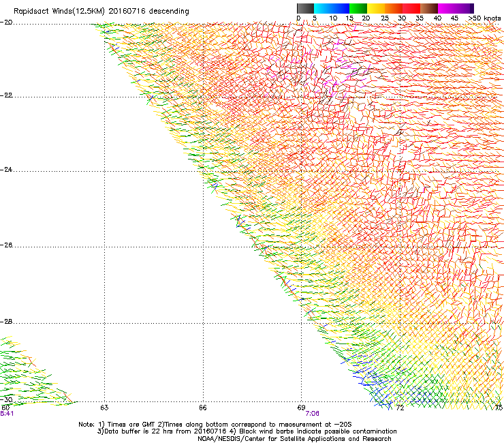Viewport: 504px width, 443px height.
Task: Click the 72 longitude label
Action: pos(400,408)
